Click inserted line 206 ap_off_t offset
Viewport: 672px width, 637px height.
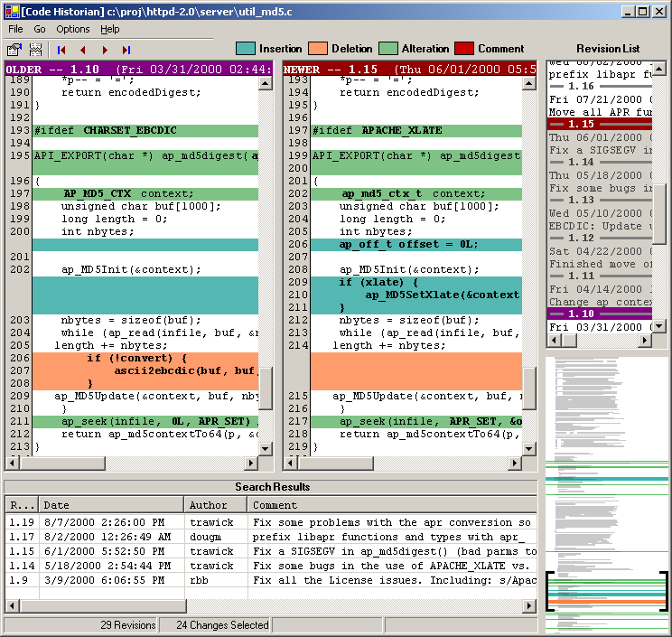click(416, 244)
